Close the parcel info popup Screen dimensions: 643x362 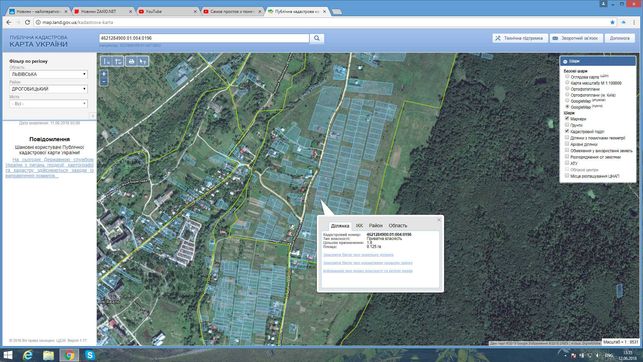(x=439, y=220)
